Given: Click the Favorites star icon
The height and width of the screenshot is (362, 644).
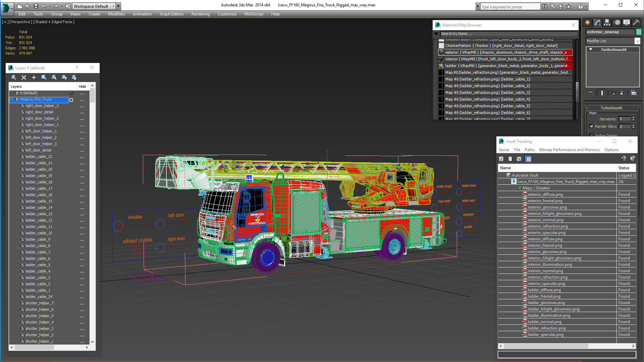Looking at the screenshot, I should 569,6.
